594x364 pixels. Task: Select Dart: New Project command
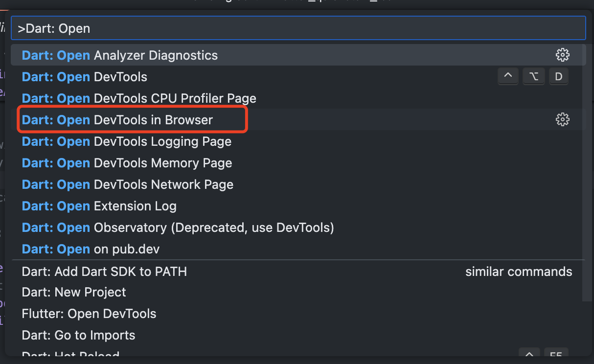pos(298,292)
